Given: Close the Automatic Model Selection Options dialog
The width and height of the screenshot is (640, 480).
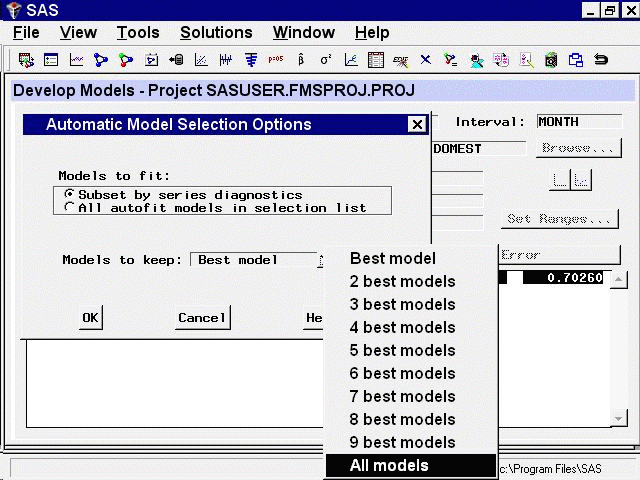Looking at the screenshot, I should [417, 125].
